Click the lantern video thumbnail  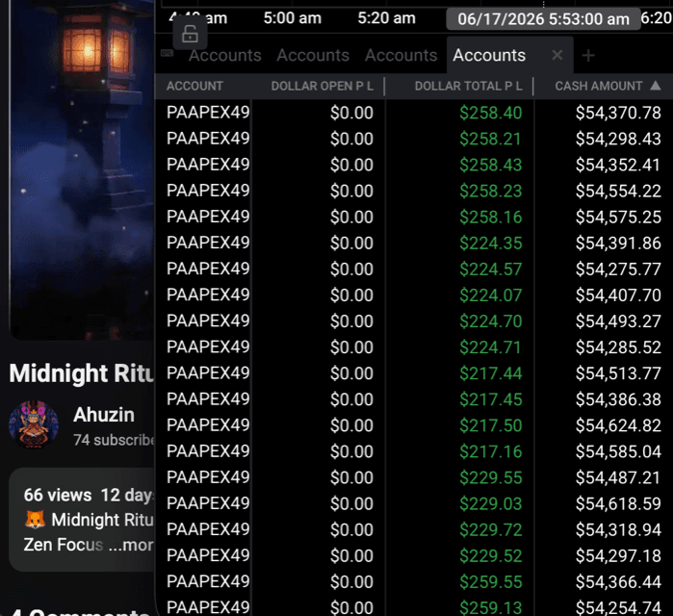tap(82, 169)
